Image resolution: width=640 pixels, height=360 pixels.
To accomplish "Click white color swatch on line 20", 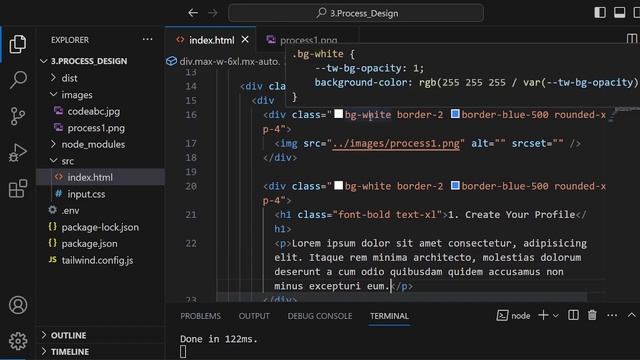I will pos(338,185).
